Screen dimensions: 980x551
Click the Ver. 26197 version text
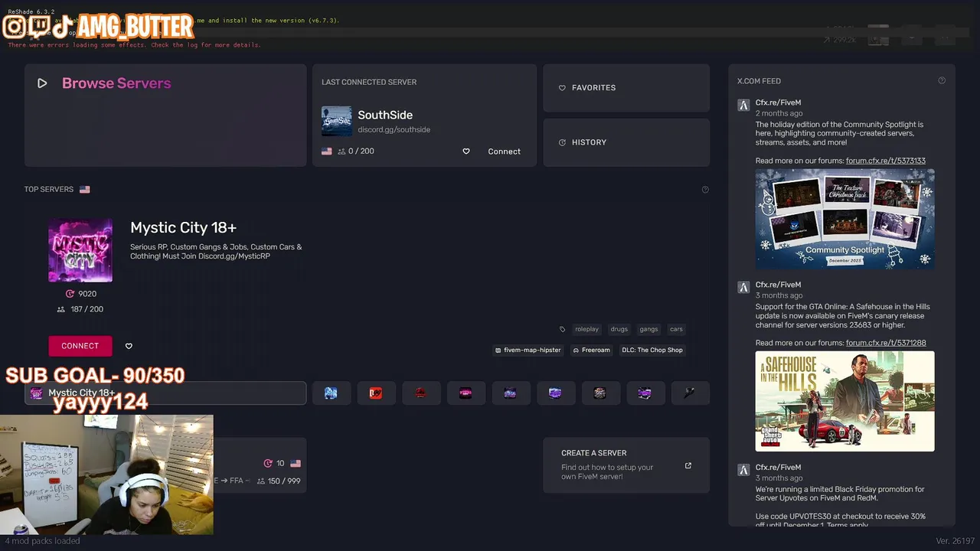click(954, 541)
